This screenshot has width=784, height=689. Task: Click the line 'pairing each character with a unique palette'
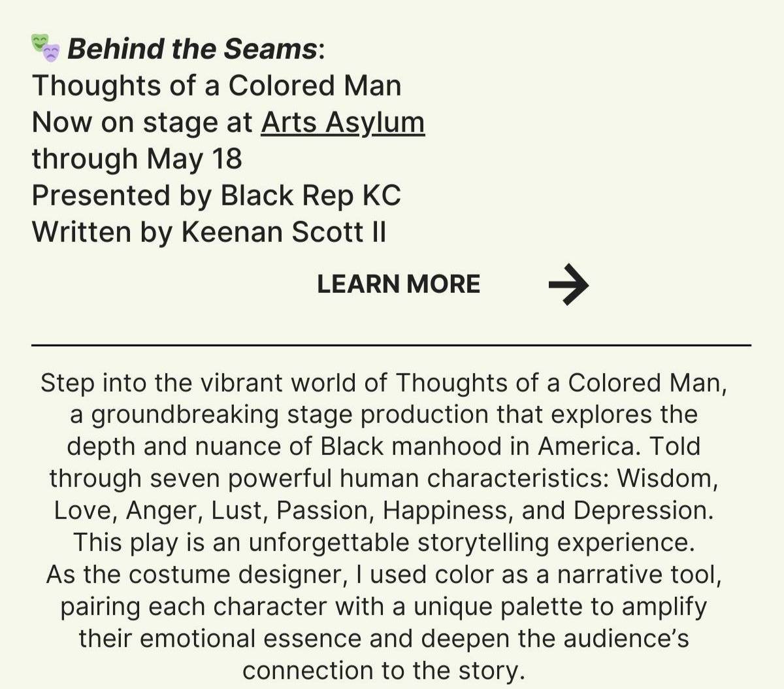(384, 607)
